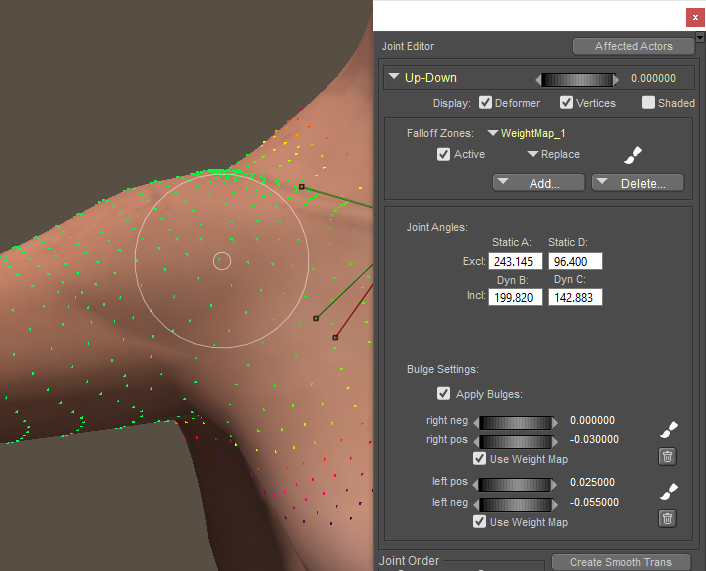Viewport: 706px width, 571px height.
Task: Click the trash icon for right bulge map
Action: (x=668, y=457)
